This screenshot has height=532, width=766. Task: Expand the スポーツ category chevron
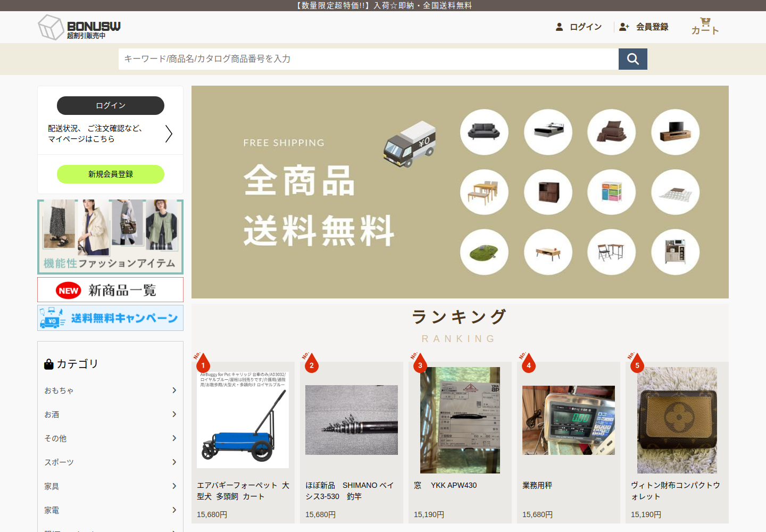click(174, 462)
